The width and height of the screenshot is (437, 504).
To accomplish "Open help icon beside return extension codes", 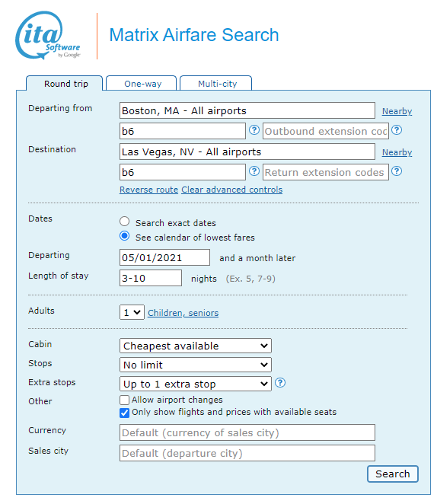I will click(397, 171).
